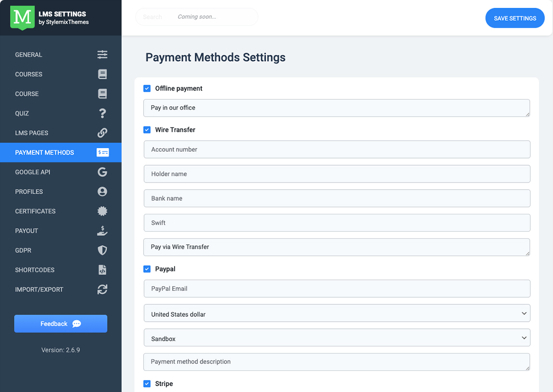Click the Profiles user circle icon

102,192
